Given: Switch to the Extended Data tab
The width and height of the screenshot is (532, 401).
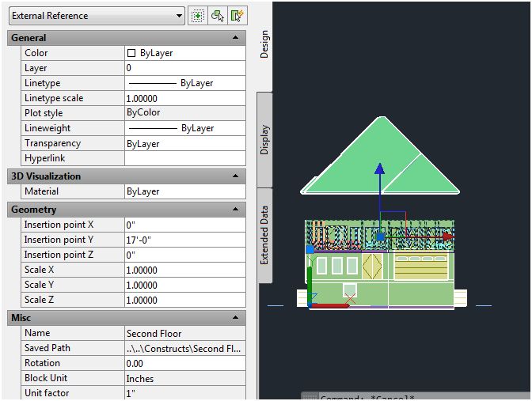Looking at the screenshot, I should 264,235.
